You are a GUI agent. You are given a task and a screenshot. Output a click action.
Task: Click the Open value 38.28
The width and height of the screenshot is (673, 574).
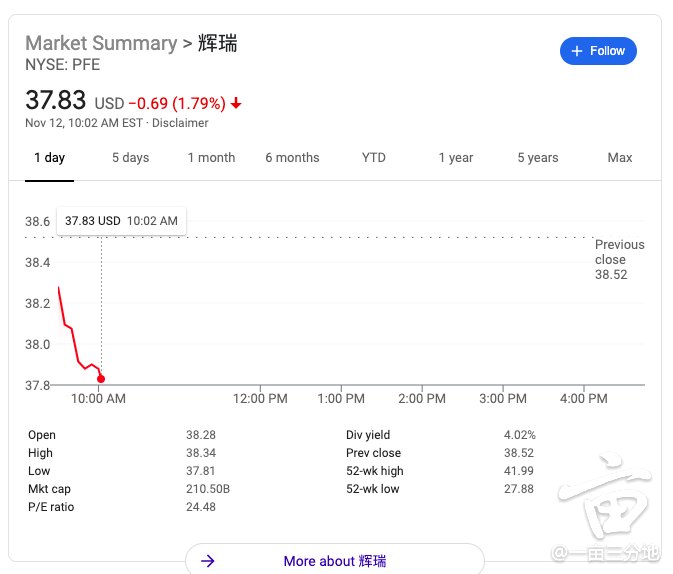tap(201, 435)
